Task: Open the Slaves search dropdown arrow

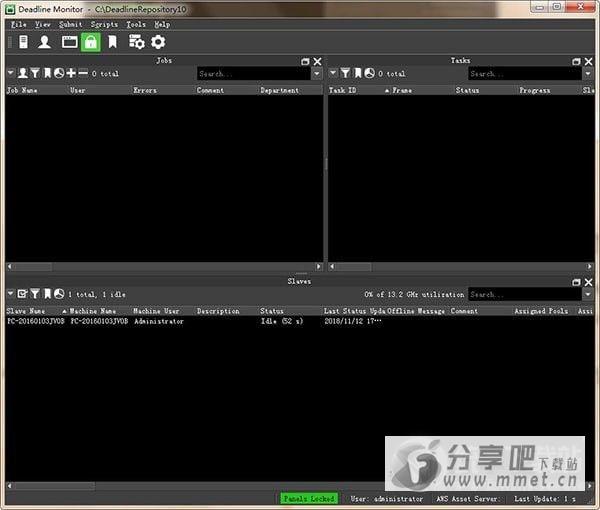Action: click(x=588, y=294)
